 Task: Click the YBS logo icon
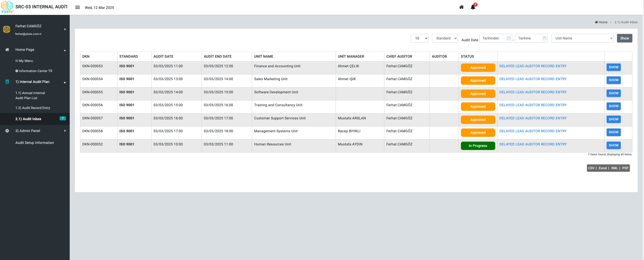click(x=7, y=7)
